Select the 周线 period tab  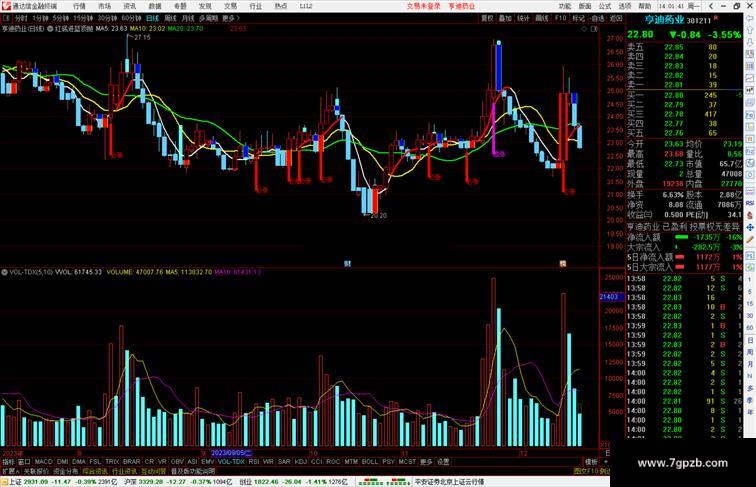pyautogui.click(x=170, y=18)
